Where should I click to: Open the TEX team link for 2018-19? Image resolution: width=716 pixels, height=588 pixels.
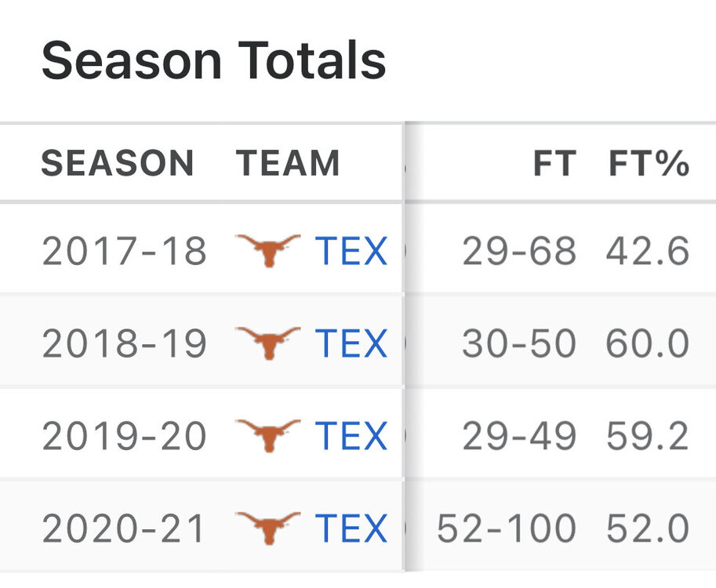click(351, 344)
